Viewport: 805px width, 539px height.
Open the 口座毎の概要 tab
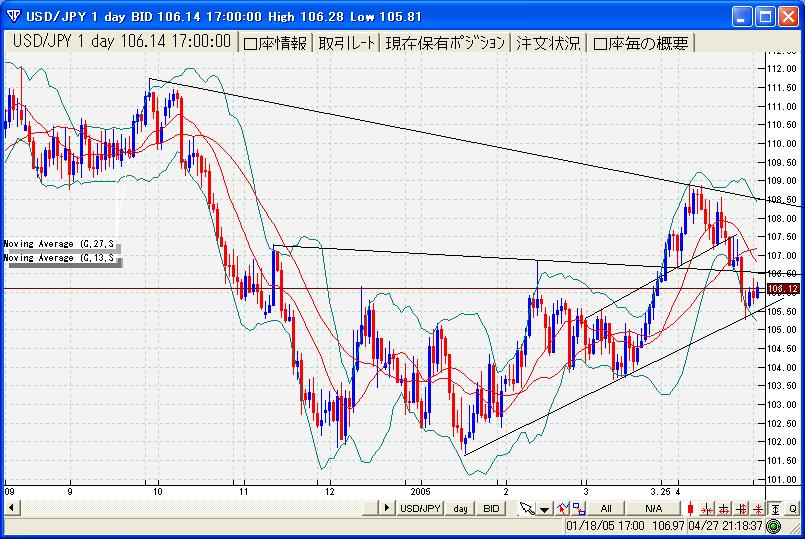641,43
